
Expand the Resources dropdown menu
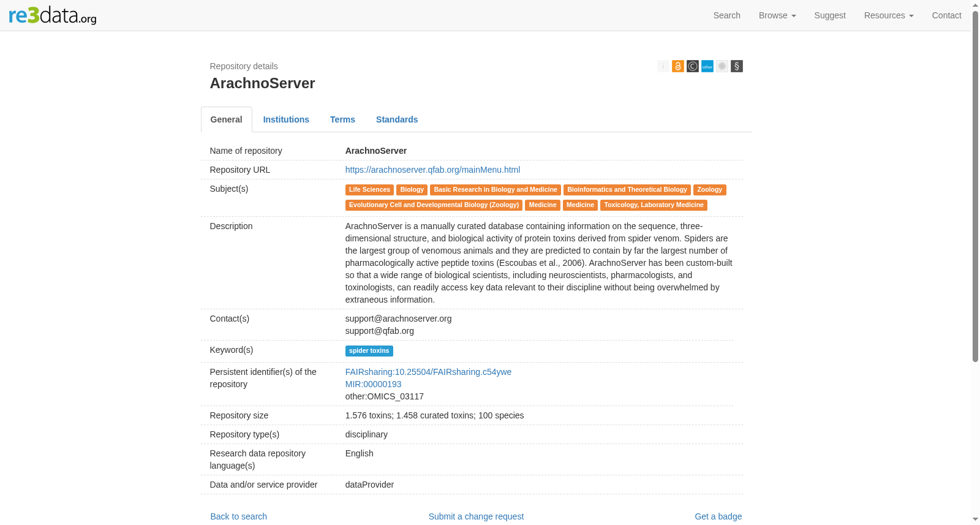(x=889, y=15)
